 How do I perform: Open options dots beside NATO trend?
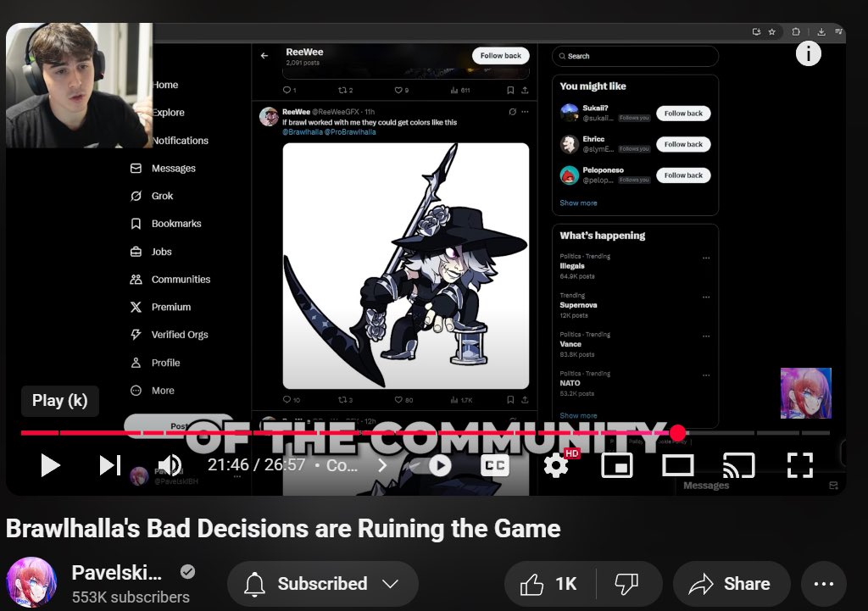706,375
